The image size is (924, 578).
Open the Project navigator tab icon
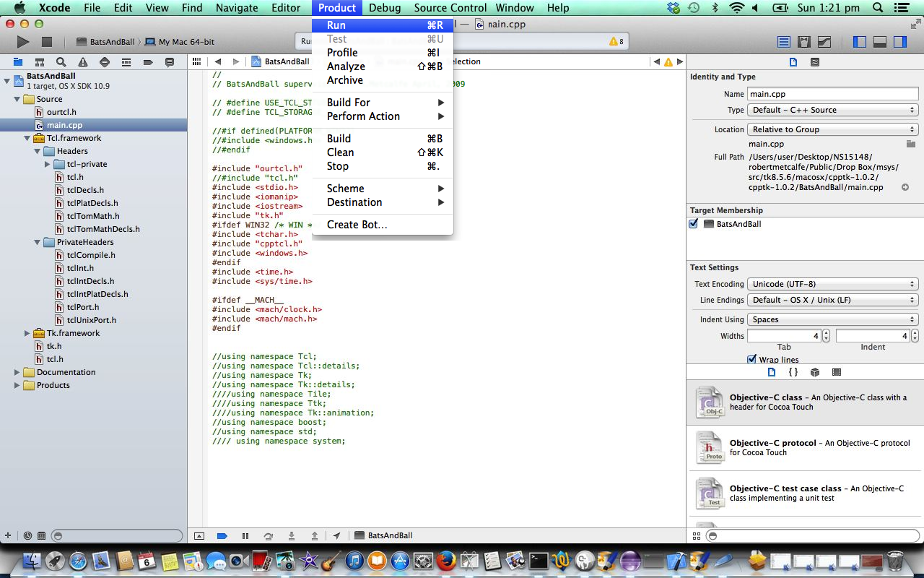[18, 62]
